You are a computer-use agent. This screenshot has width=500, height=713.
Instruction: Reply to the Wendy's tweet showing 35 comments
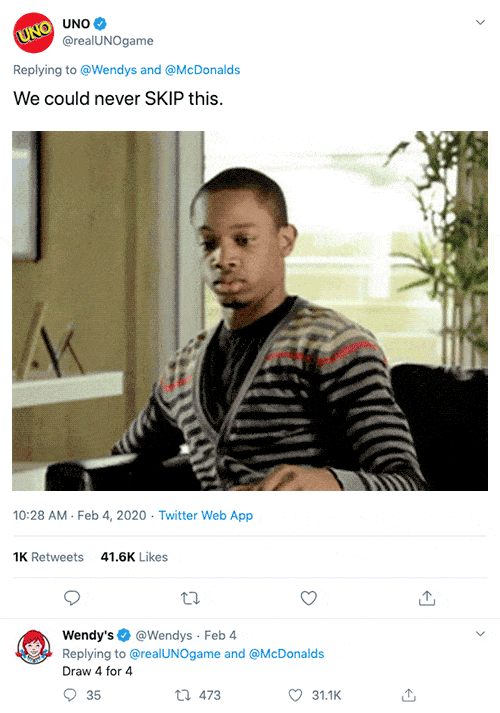coord(70,695)
